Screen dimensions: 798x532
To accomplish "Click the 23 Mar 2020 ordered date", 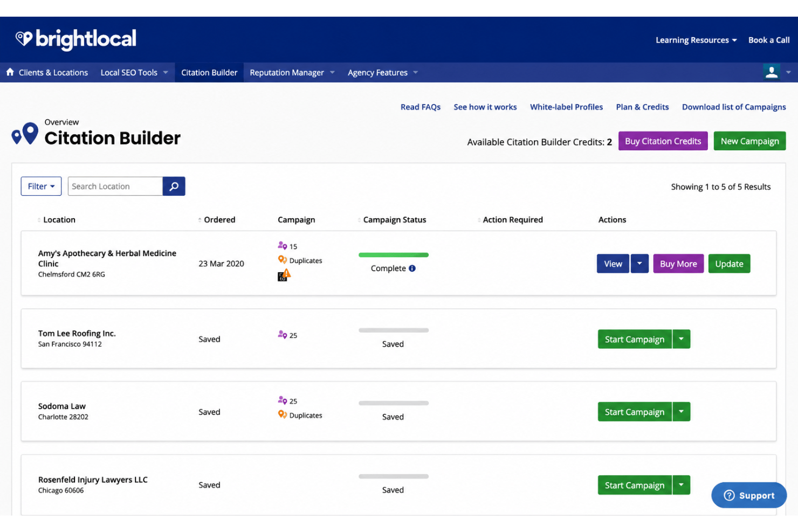I will [x=221, y=264].
